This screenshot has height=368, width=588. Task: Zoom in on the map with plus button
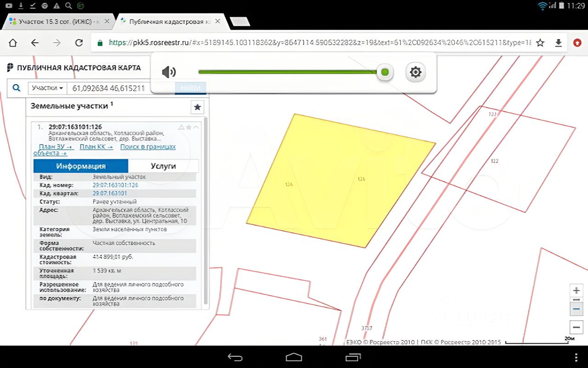(x=576, y=291)
